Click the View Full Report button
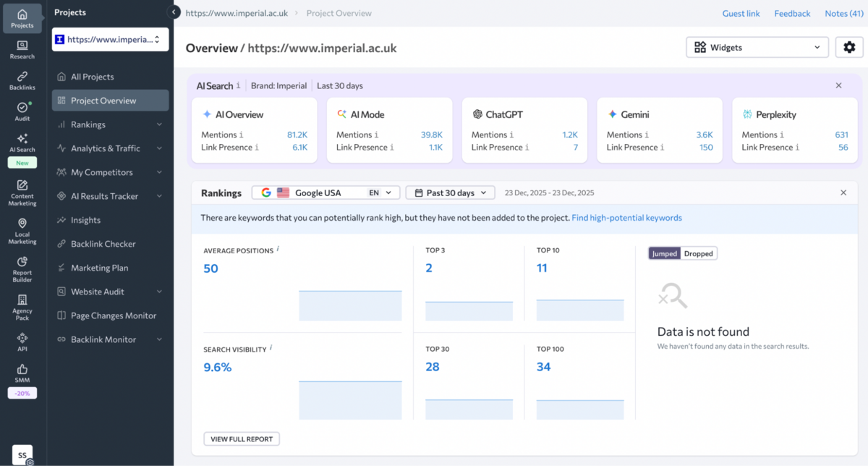The height and width of the screenshot is (466, 868). 242,439
